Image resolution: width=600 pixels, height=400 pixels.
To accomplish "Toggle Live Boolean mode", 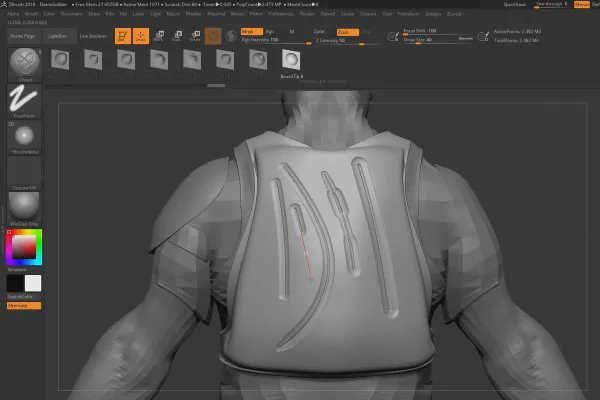I will coord(93,36).
